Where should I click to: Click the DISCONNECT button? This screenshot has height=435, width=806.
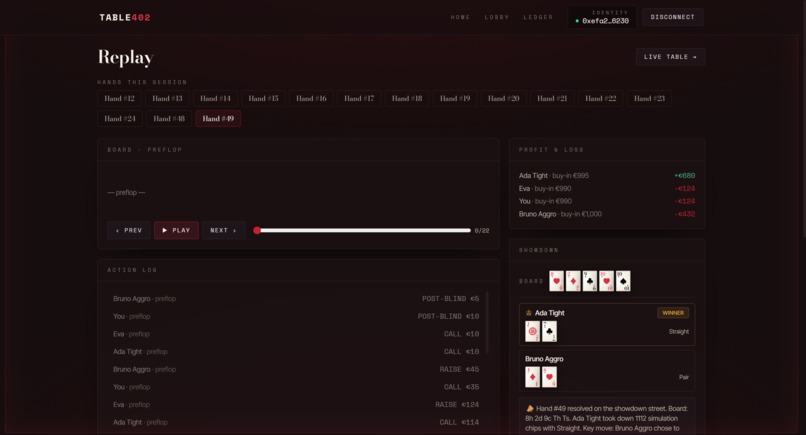(x=672, y=17)
